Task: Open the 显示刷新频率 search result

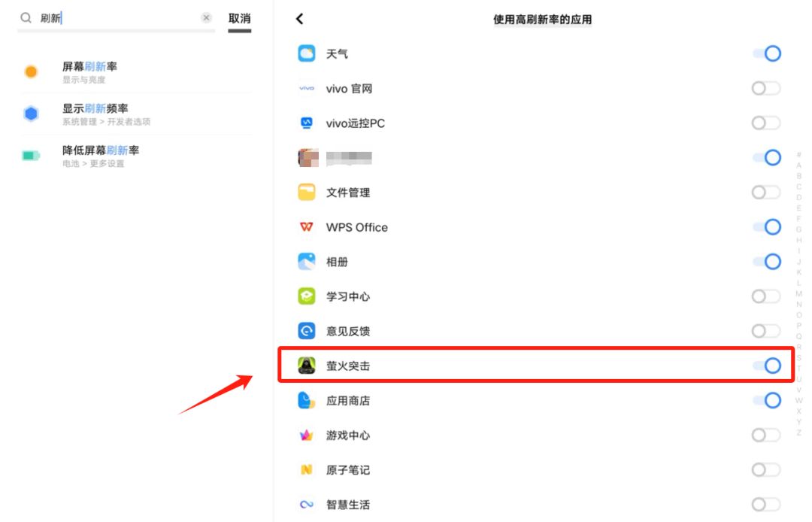Action: 135,114
